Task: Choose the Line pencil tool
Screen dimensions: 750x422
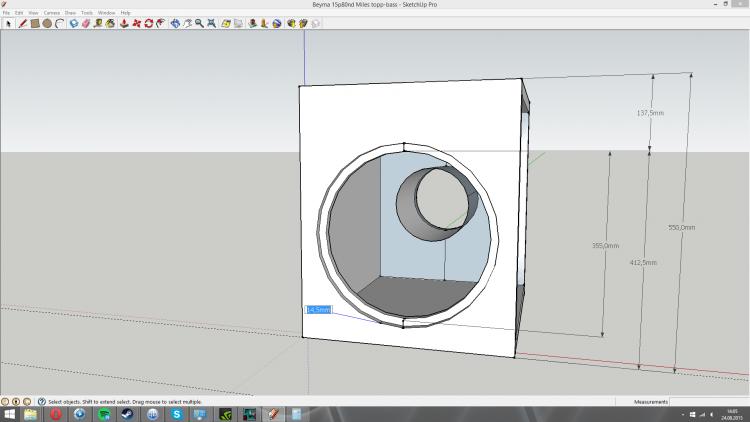Action: pyautogui.click(x=22, y=23)
